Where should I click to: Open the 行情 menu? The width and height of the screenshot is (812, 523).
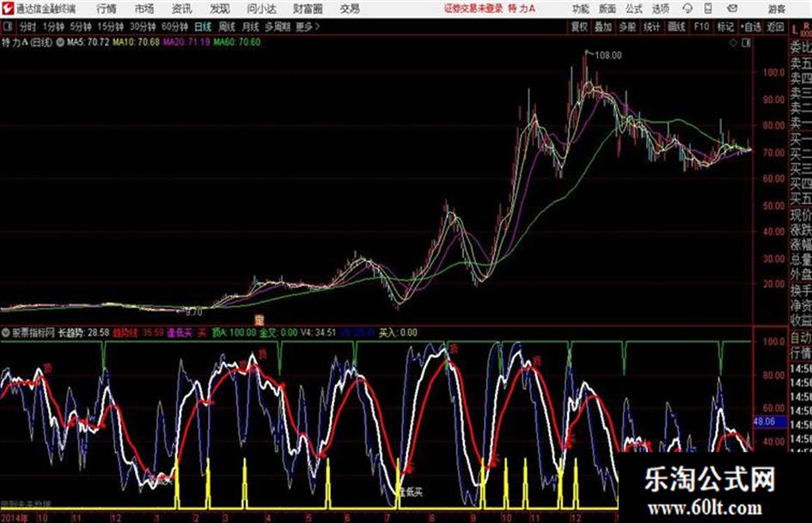(x=107, y=9)
